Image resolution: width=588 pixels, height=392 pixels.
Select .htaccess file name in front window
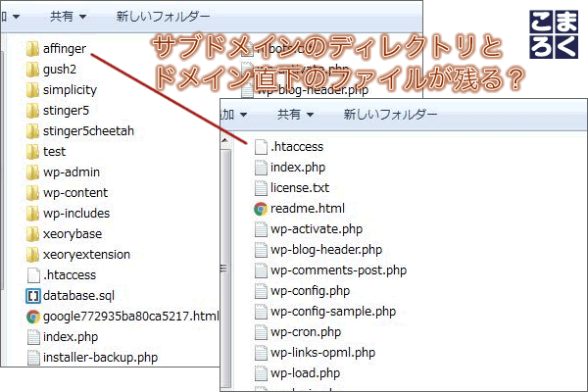coord(297,147)
